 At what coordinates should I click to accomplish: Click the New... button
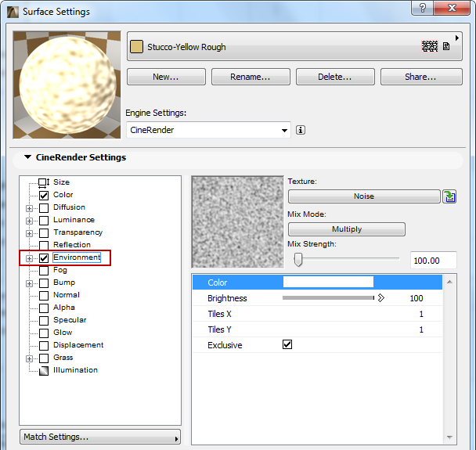[166, 77]
